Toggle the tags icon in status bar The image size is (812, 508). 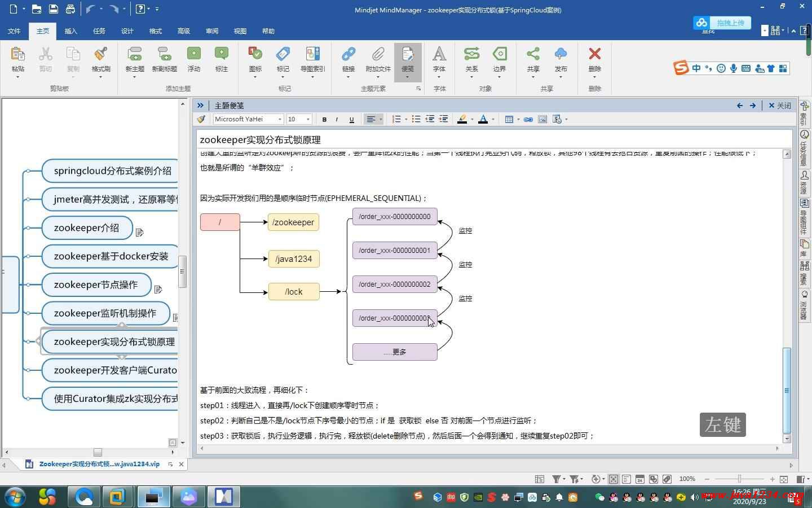[x=667, y=479]
